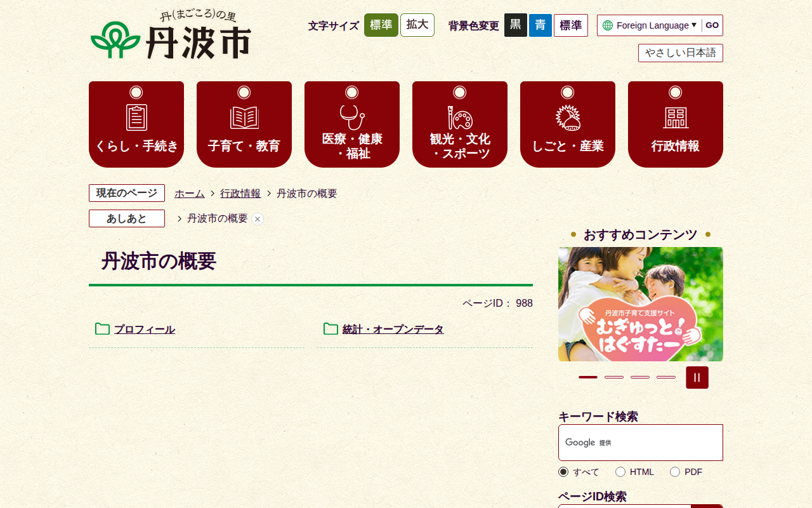Open the palette icon for 観光・文化・スポーツ

(460, 117)
